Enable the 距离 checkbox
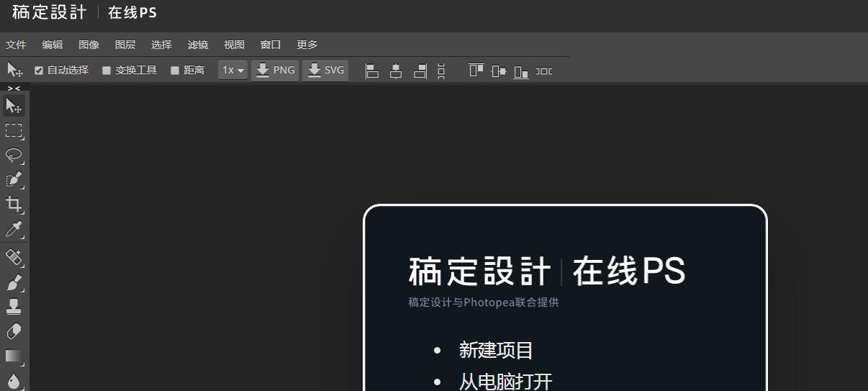 [174, 71]
